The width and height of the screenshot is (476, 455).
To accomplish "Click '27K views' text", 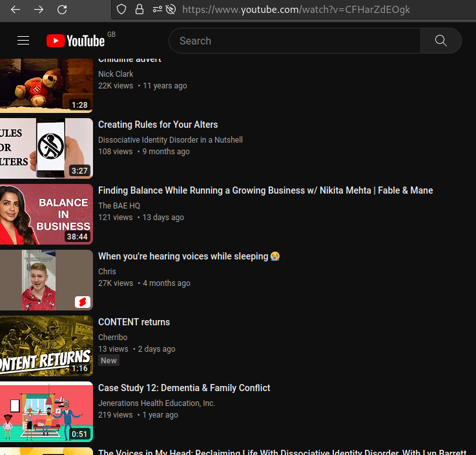I will tap(116, 283).
